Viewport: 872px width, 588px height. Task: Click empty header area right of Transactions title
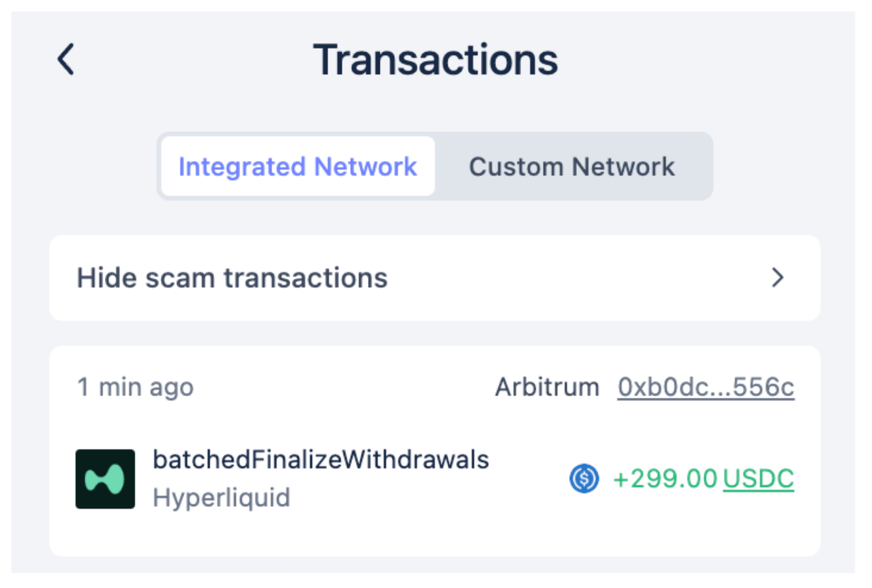click(701, 59)
